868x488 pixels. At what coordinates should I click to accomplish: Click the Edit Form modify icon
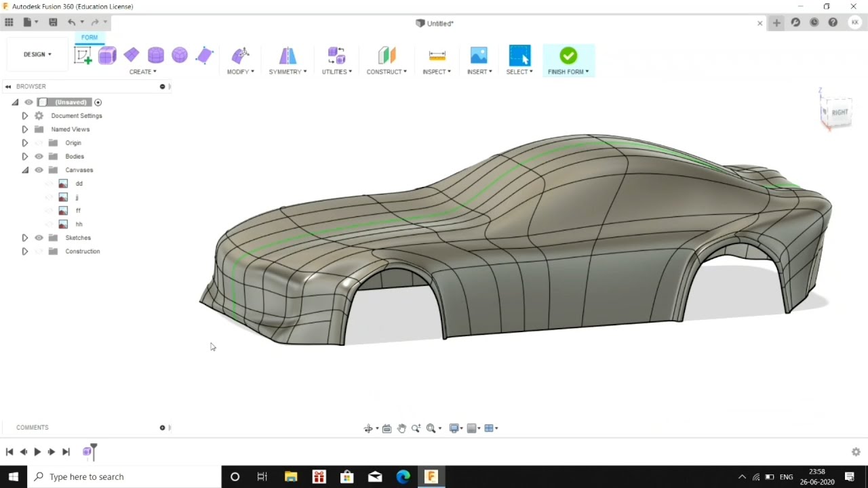point(240,56)
